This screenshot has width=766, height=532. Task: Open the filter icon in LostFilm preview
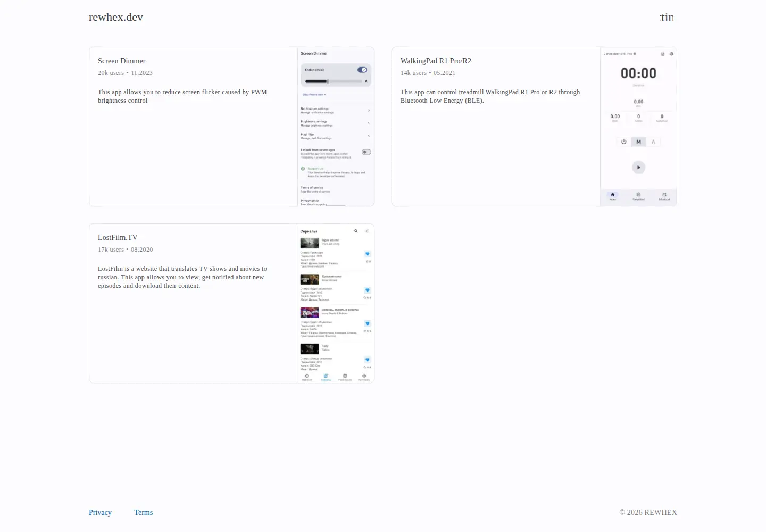(x=367, y=231)
